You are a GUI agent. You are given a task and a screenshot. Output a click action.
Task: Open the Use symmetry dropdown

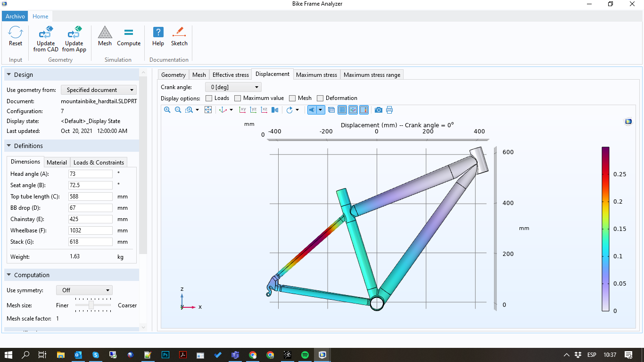84,290
